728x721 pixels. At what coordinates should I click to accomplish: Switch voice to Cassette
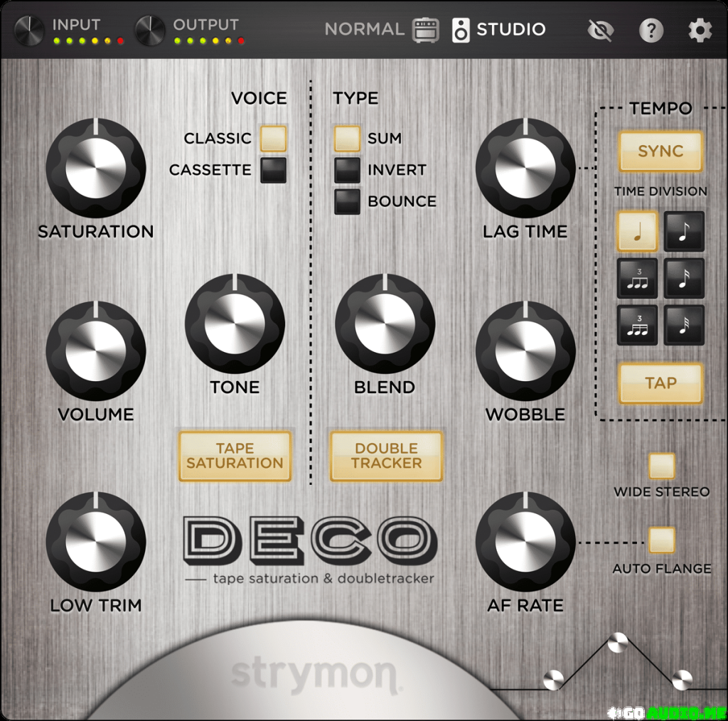(272, 170)
